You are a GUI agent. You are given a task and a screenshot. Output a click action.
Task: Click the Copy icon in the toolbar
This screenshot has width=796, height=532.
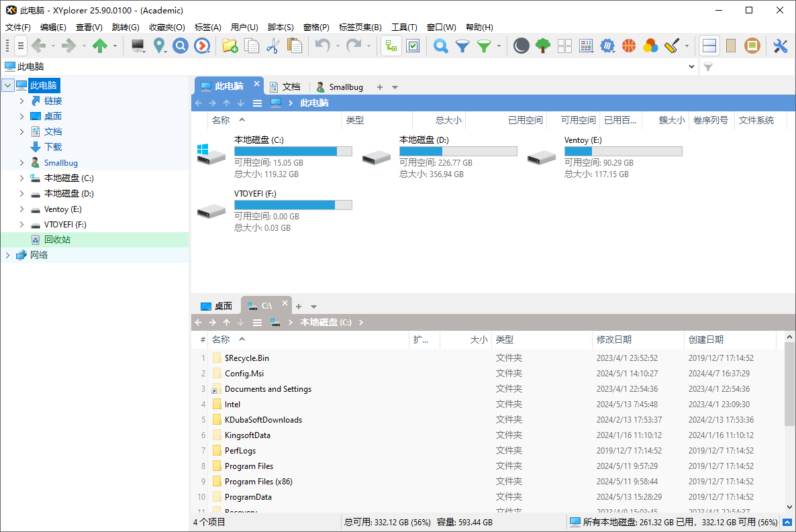252,46
